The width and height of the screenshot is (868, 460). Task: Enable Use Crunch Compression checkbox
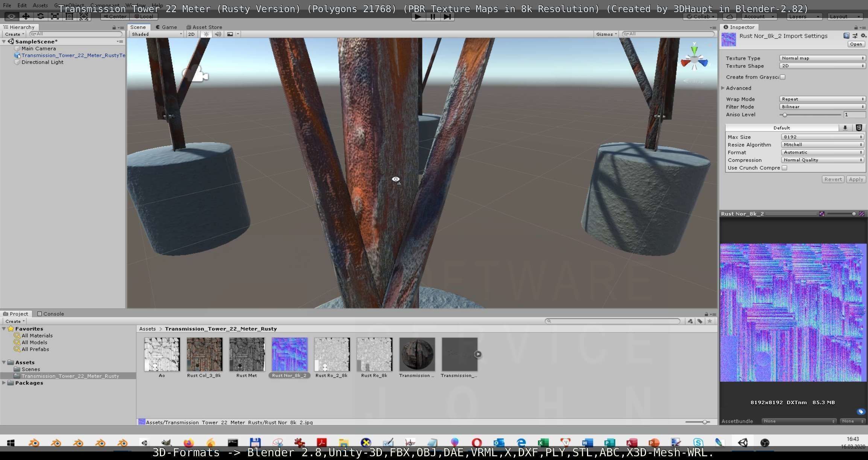[784, 168]
